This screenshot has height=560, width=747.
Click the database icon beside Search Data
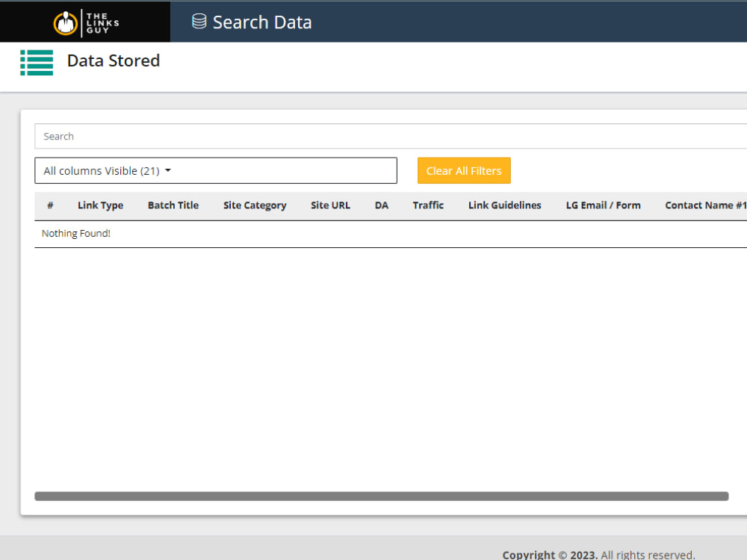tap(199, 22)
